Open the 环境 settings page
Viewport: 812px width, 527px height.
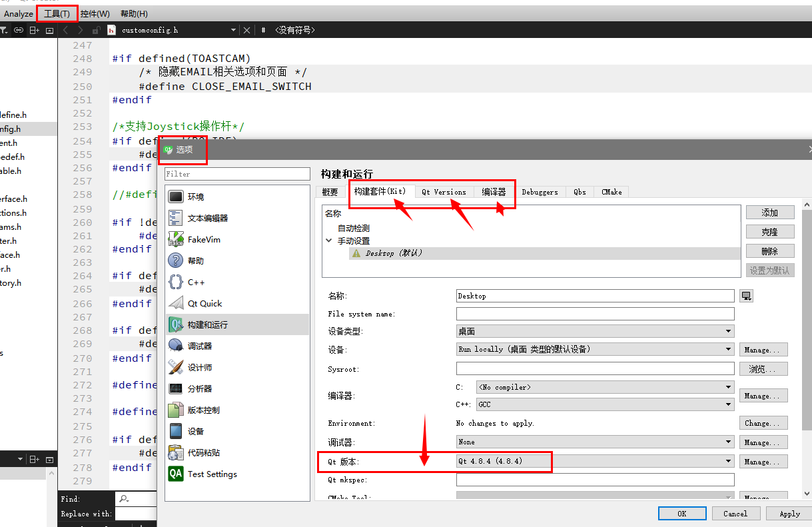click(196, 196)
